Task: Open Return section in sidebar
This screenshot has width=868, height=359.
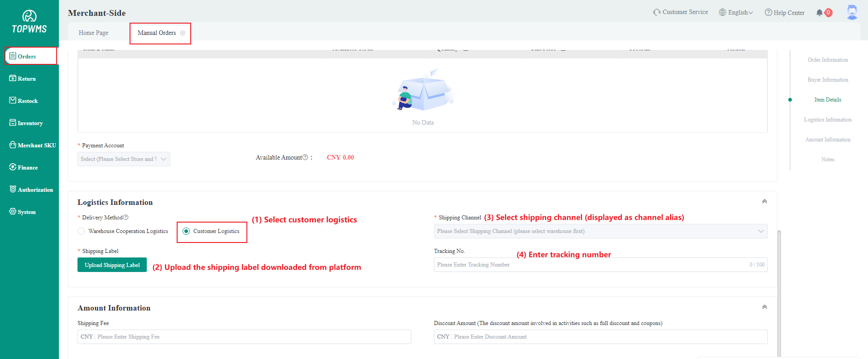Action: pyautogui.click(x=27, y=79)
